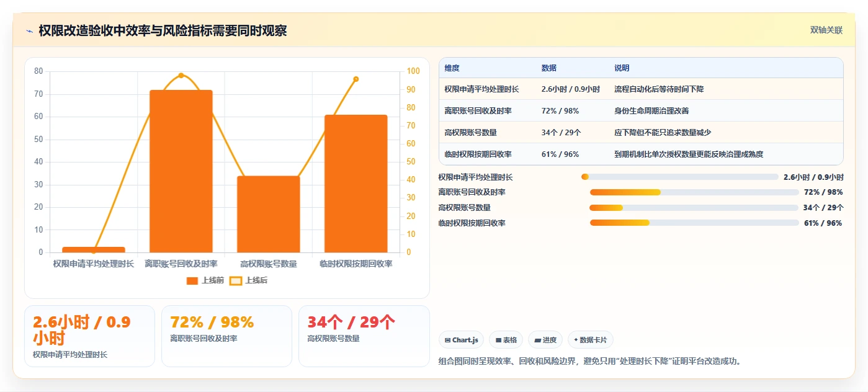The height and width of the screenshot is (392, 868).
Task: Click the 双轴关联 tag in the header
Action: pyautogui.click(x=826, y=30)
